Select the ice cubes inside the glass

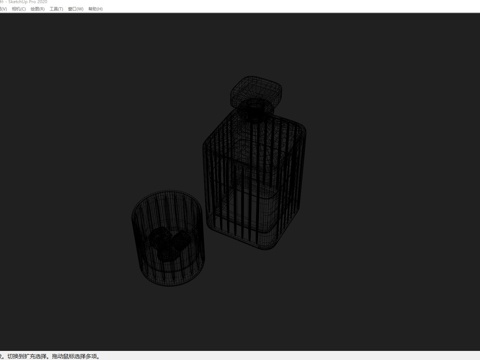tap(168, 244)
